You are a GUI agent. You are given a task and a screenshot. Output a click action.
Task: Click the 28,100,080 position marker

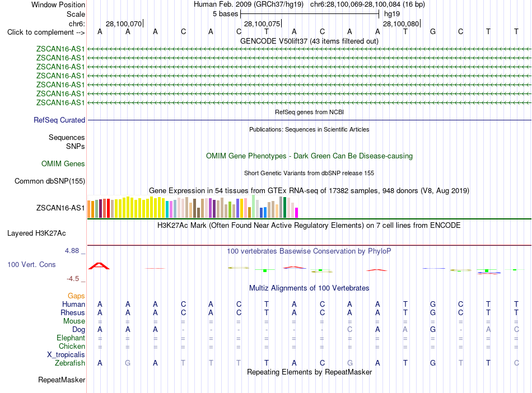[x=401, y=24]
